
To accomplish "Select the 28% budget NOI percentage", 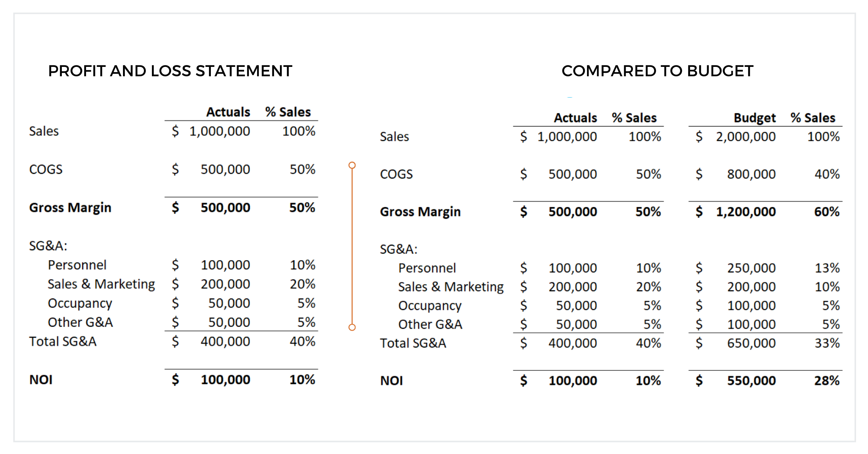I will [826, 381].
